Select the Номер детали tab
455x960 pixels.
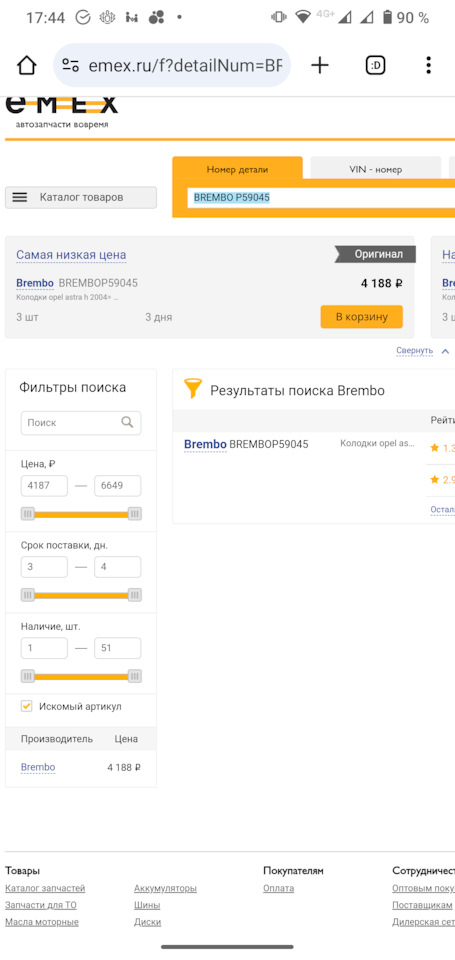(x=237, y=170)
